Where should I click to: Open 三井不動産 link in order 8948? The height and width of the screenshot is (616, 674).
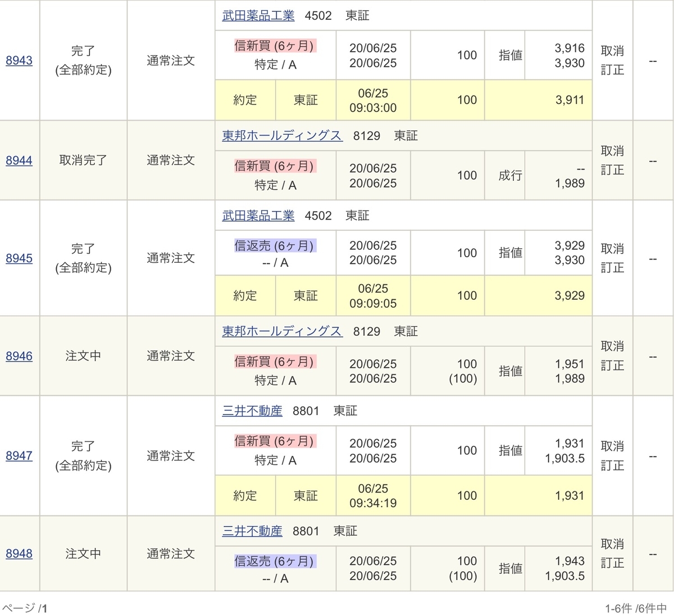point(252,531)
